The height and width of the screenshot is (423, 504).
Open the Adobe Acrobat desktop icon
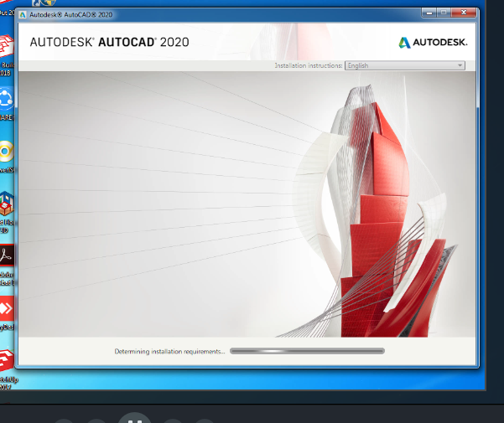7,255
